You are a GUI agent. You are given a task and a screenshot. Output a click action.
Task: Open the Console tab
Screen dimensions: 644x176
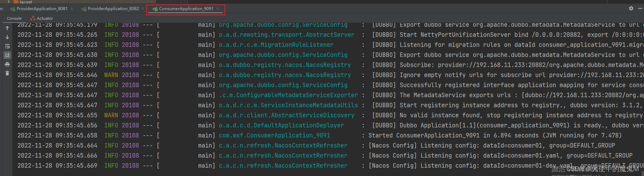coord(14,18)
